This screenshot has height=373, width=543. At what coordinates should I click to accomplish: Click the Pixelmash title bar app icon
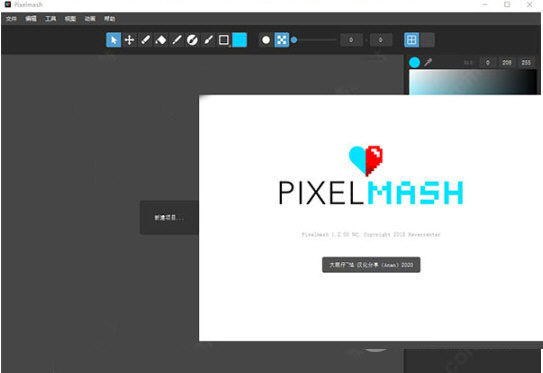(x=8, y=5)
